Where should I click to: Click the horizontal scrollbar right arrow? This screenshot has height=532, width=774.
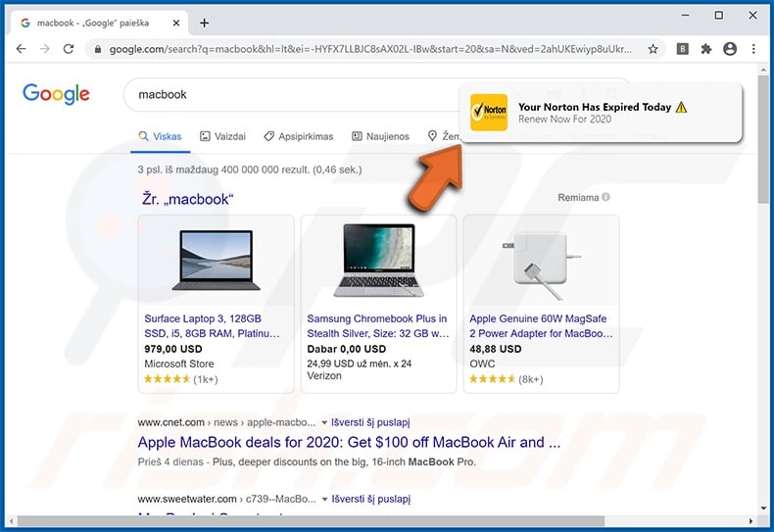750,521
